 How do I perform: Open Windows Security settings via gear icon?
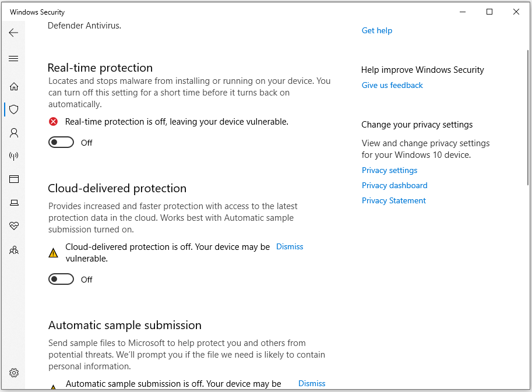[13, 372]
